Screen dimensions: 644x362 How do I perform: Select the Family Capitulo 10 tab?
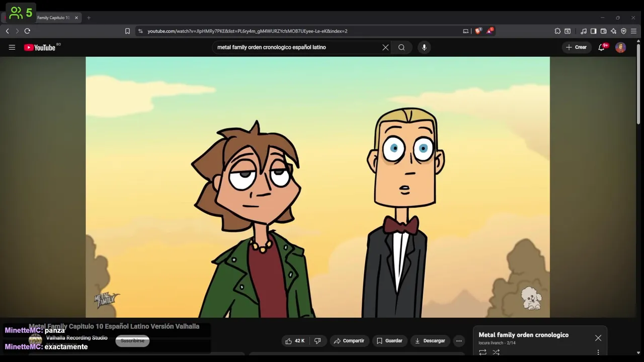(53, 18)
